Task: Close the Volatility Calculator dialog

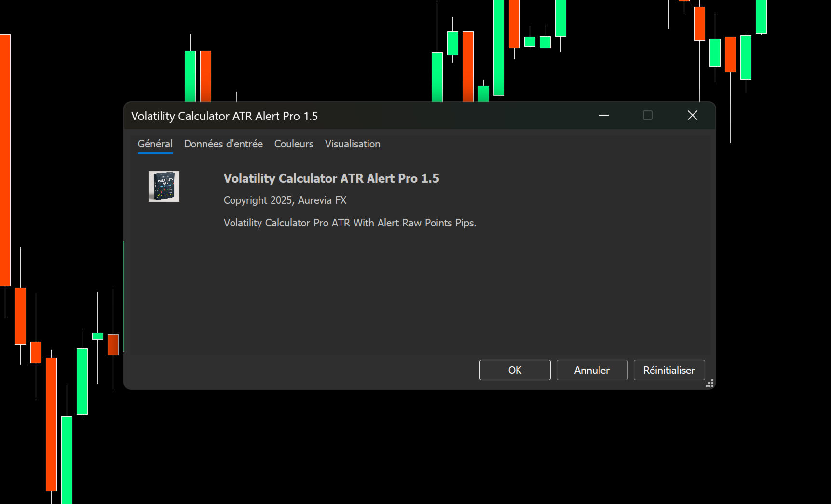Action: [x=692, y=115]
